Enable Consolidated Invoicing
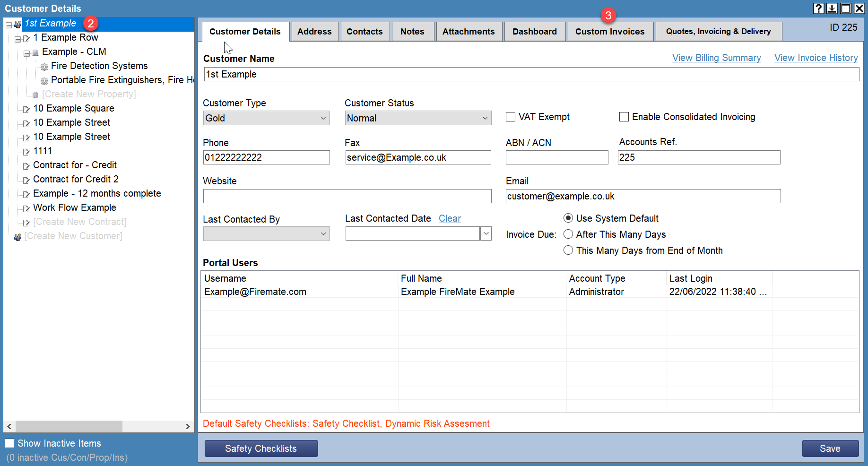 [624, 117]
